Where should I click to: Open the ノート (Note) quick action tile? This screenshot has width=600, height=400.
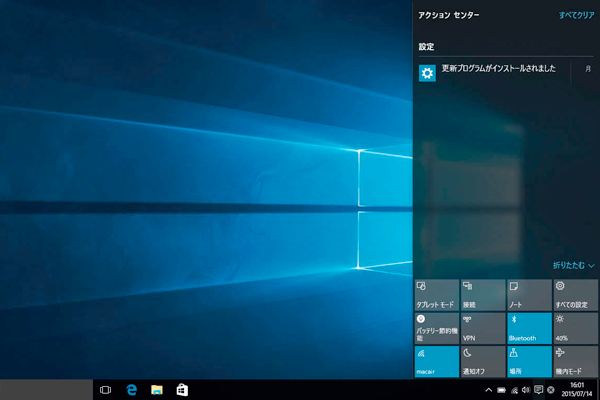click(x=529, y=295)
